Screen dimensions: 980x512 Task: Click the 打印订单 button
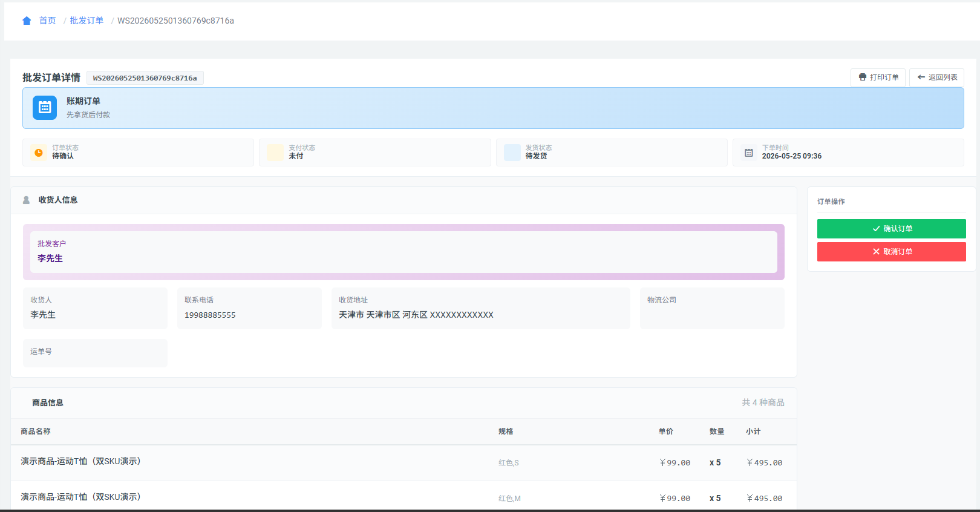(x=878, y=77)
